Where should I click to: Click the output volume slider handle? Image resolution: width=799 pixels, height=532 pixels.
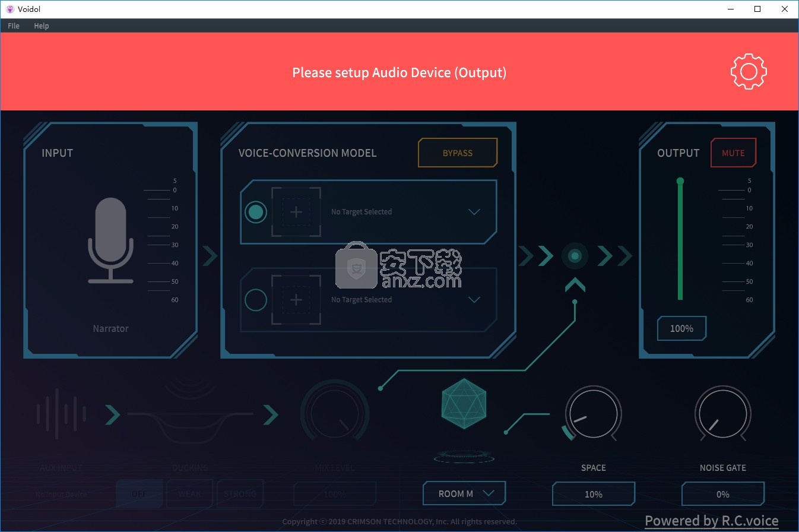[x=680, y=181]
